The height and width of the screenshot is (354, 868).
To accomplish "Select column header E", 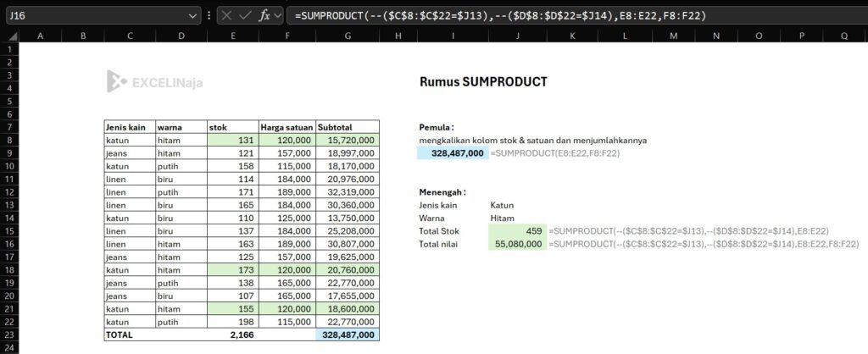I will pyautogui.click(x=232, y=36).
